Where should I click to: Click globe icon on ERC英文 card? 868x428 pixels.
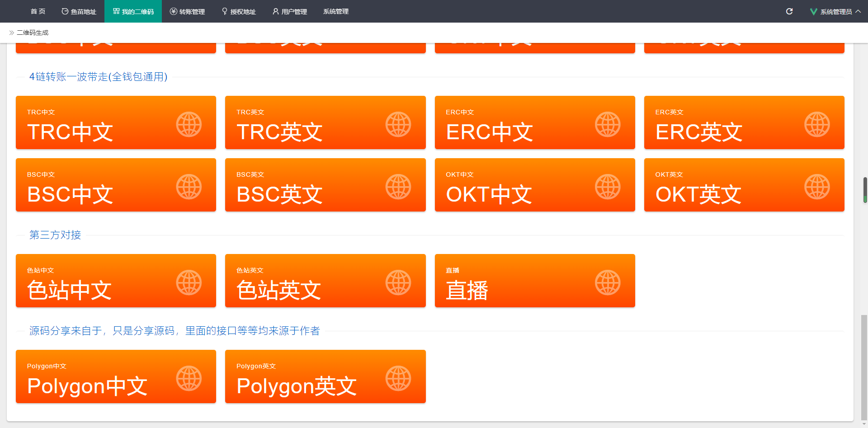click(817, 124)
